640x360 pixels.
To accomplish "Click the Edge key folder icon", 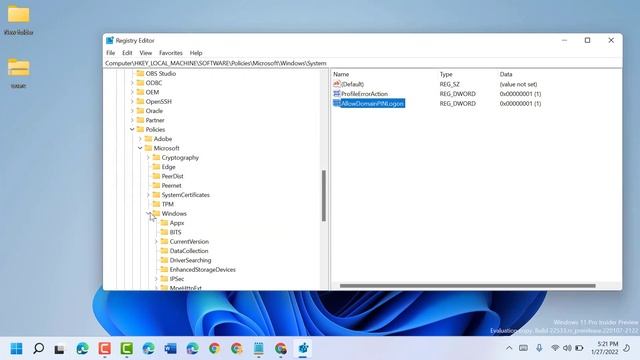I will (x=156, y=167).
